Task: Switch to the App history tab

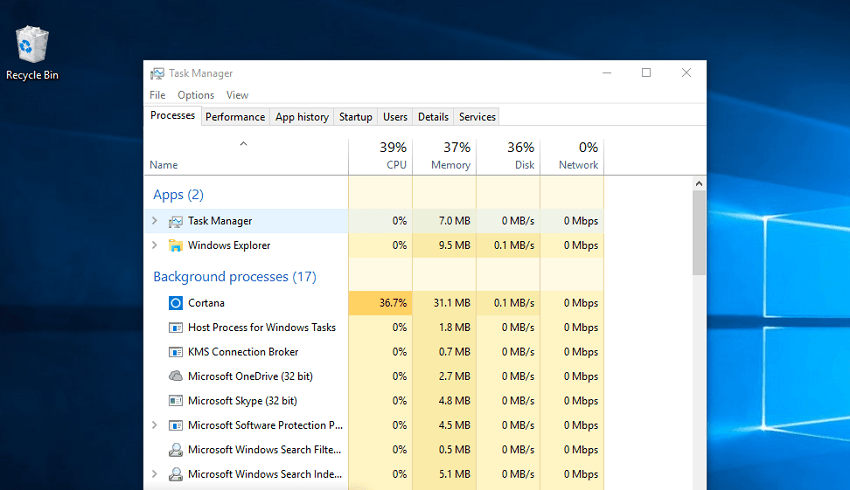Action: pyautogui.click(x=302, y=117)
